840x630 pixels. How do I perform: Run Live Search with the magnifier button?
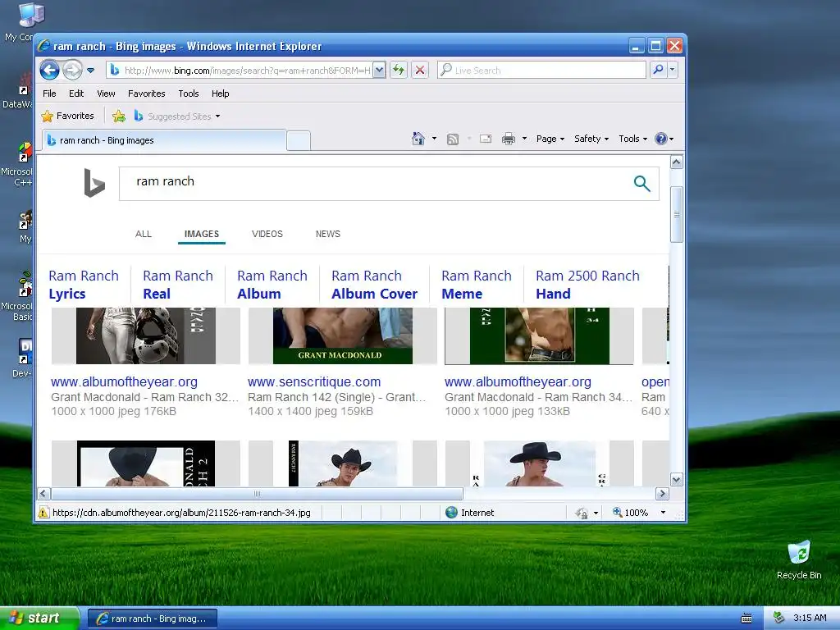658,71
